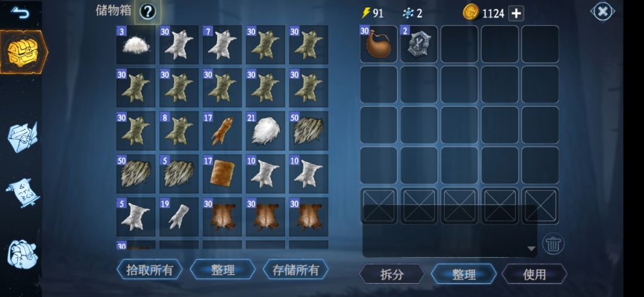Open the scroll sidebar icon

pos(23,193)
